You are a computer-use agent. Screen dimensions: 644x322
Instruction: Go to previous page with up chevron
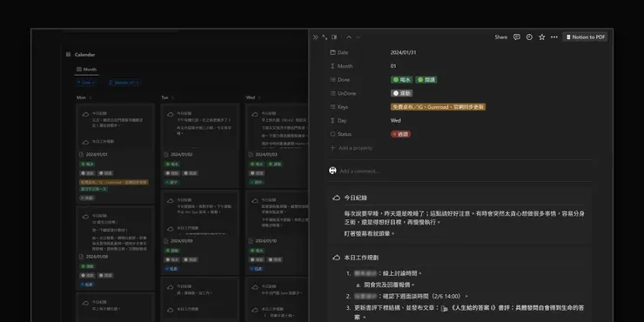pos(349,37)
